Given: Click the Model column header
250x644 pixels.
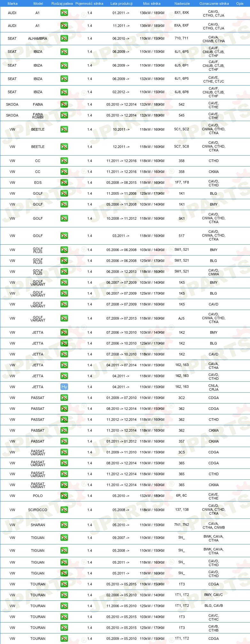Looking at the screenshot, I should click(38, 4).
